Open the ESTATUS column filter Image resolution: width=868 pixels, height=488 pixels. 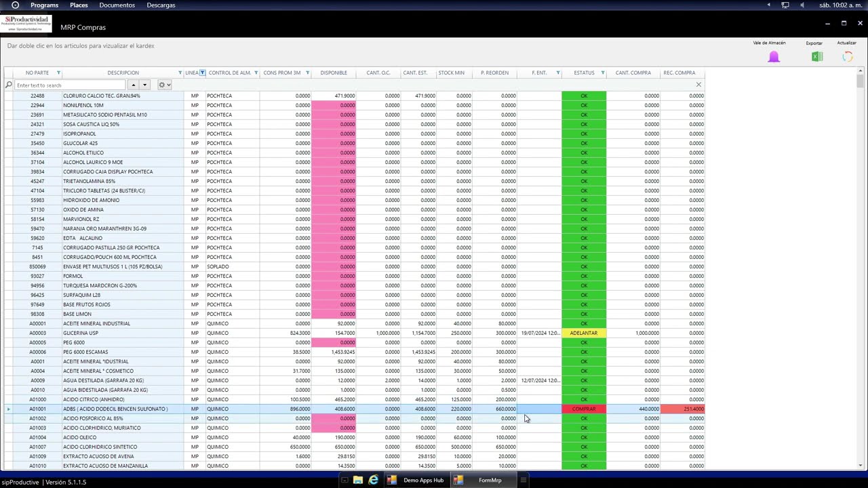603,73
